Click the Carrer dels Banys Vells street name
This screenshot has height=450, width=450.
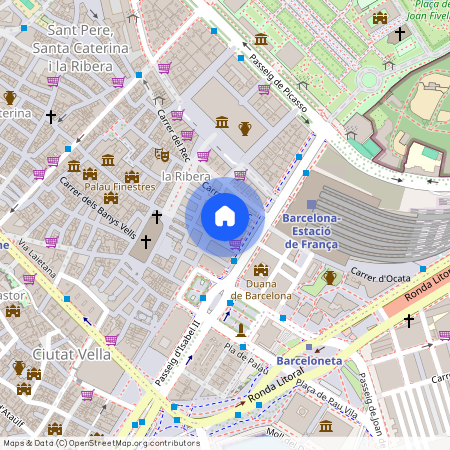coord(98,208)
